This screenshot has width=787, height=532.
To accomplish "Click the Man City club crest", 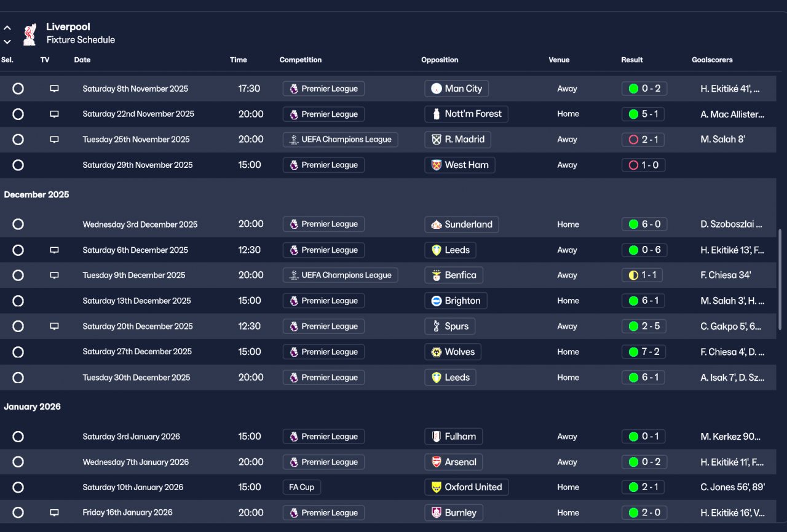I will (437, 89).
